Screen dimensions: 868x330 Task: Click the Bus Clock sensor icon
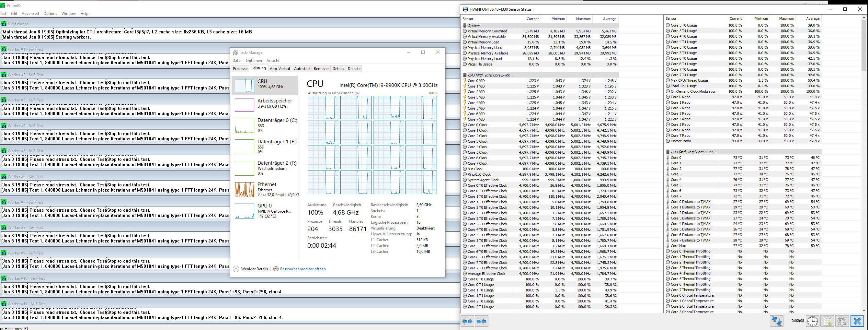(x=465, y=169)
